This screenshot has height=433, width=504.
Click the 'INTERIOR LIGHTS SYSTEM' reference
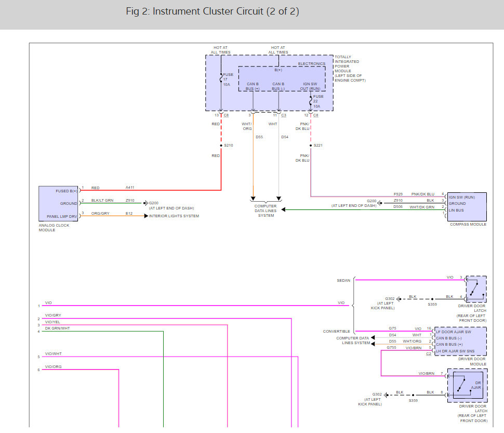point(174,216)
